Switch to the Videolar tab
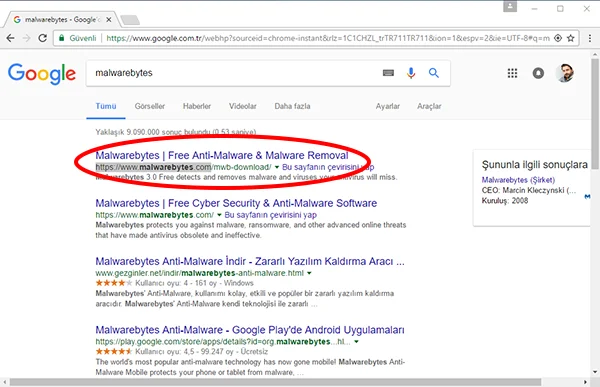This screenshot has height=387, width=600. (243, 106)
